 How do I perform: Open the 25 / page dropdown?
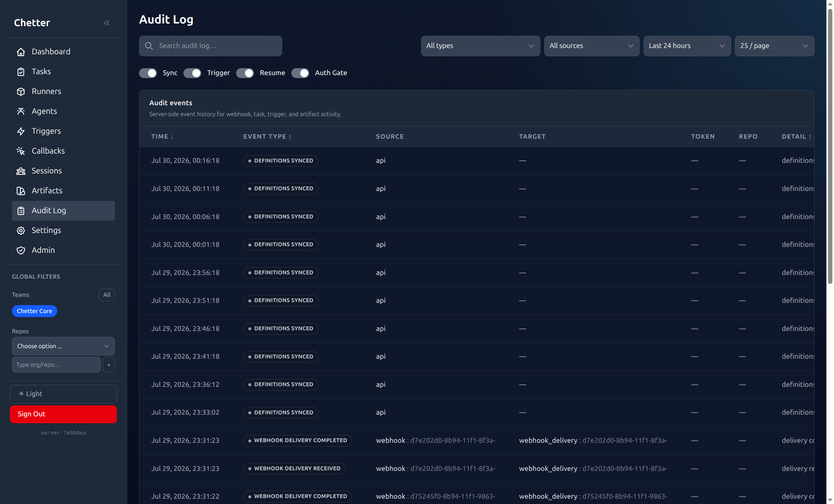774,46
